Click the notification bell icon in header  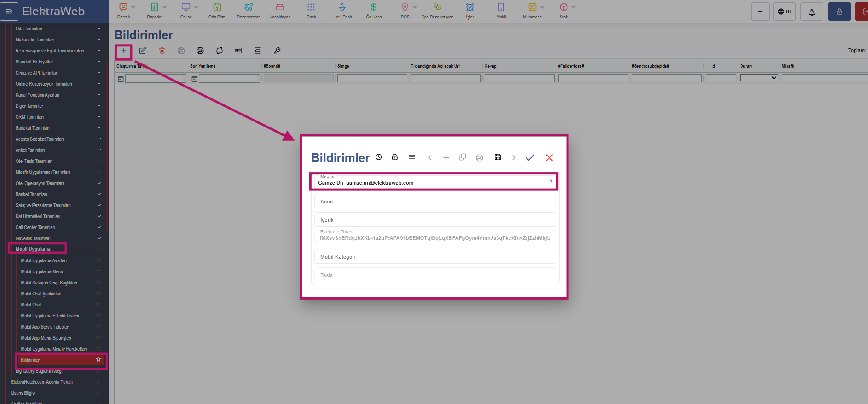click(x=811, y=12)
